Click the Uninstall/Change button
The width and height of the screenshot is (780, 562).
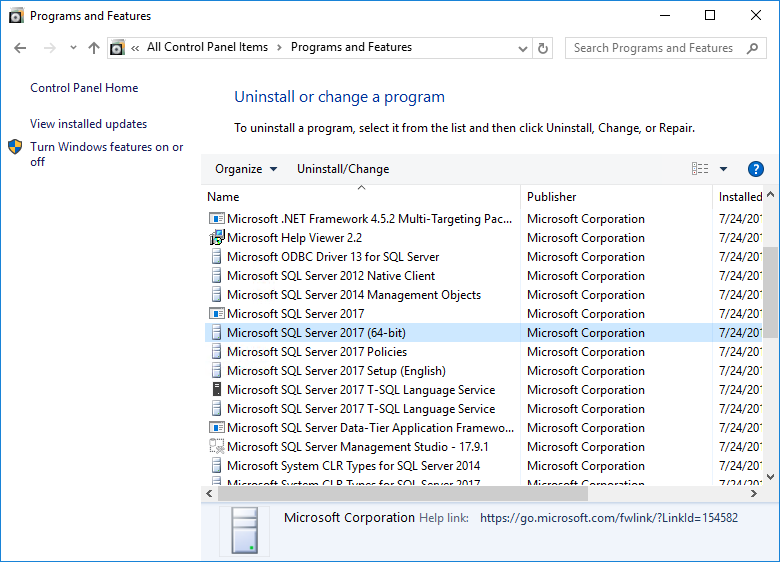click(343, 169)
